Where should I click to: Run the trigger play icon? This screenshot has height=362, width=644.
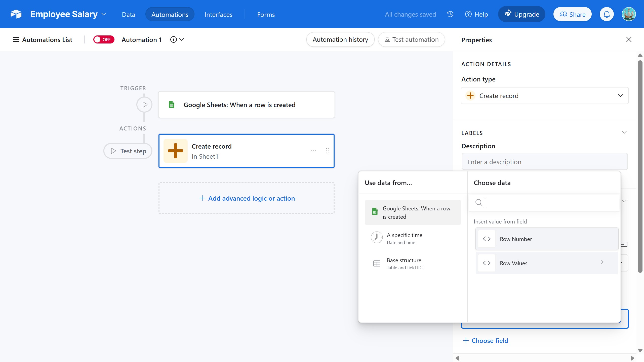point(144,105)
